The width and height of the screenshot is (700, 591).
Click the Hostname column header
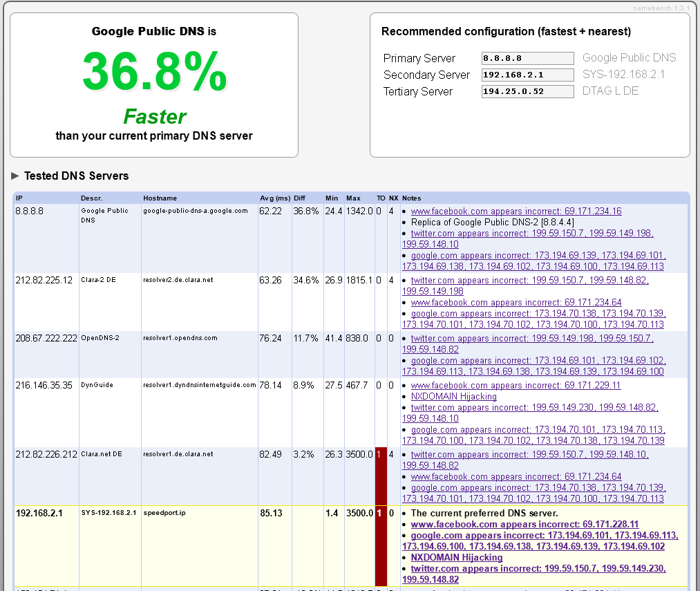160,198
